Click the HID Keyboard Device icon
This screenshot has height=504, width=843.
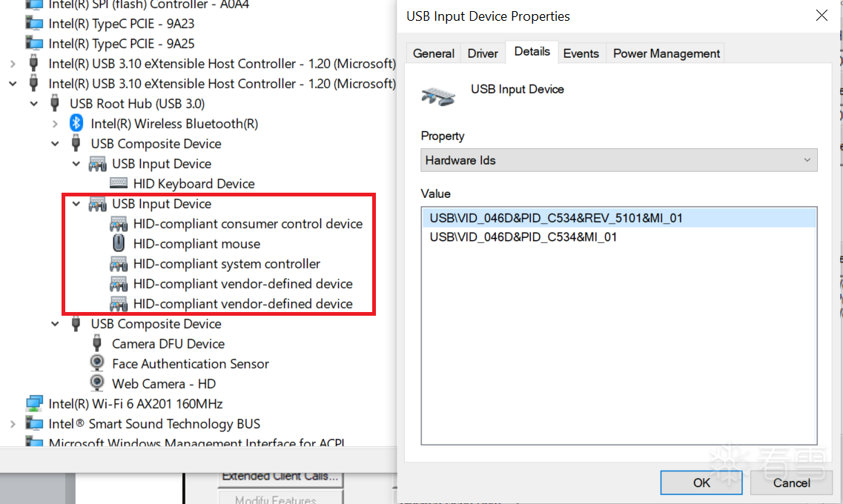pos(119,184)
